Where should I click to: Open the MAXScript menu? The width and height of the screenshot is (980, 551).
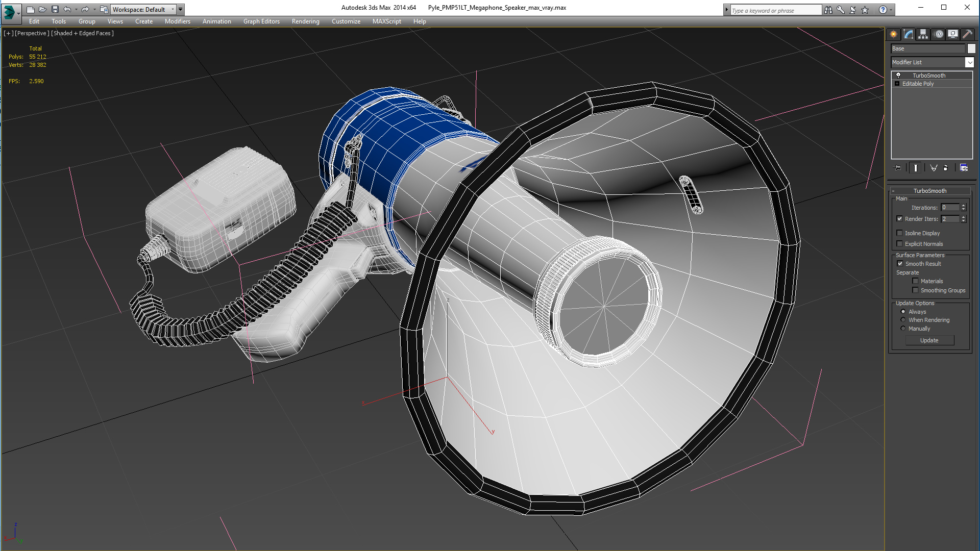(386, 21)
